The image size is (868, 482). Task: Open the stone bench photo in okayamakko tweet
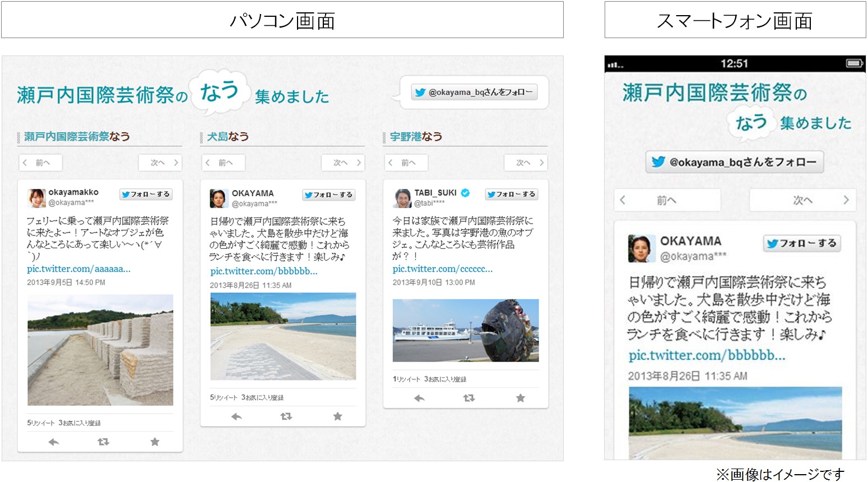[x=100, y=350]
